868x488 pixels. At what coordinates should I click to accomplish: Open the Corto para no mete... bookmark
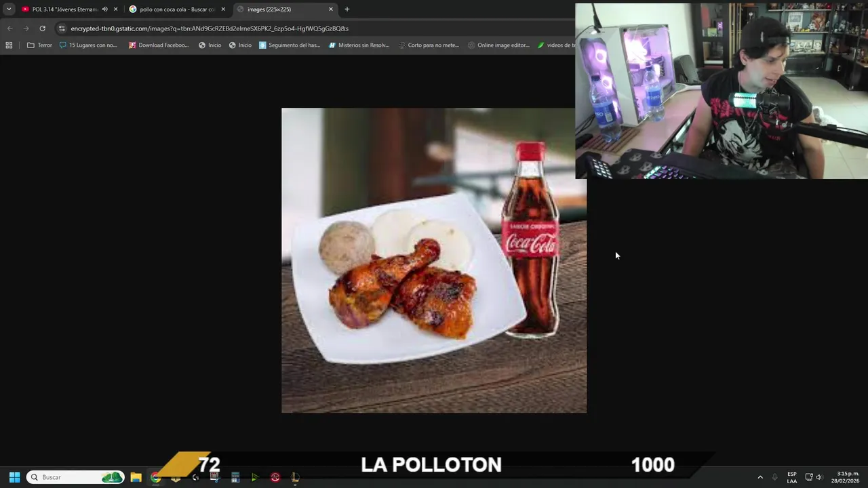(x=429, y=45)
